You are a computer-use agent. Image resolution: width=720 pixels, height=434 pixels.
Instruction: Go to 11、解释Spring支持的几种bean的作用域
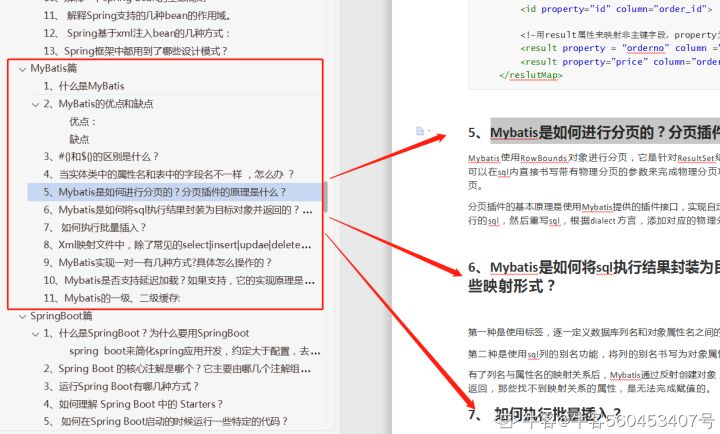[x=137, y=16]
